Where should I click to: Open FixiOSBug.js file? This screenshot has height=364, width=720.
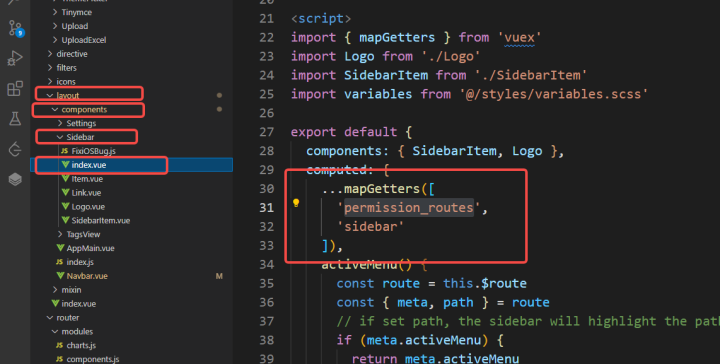[93, 151]
